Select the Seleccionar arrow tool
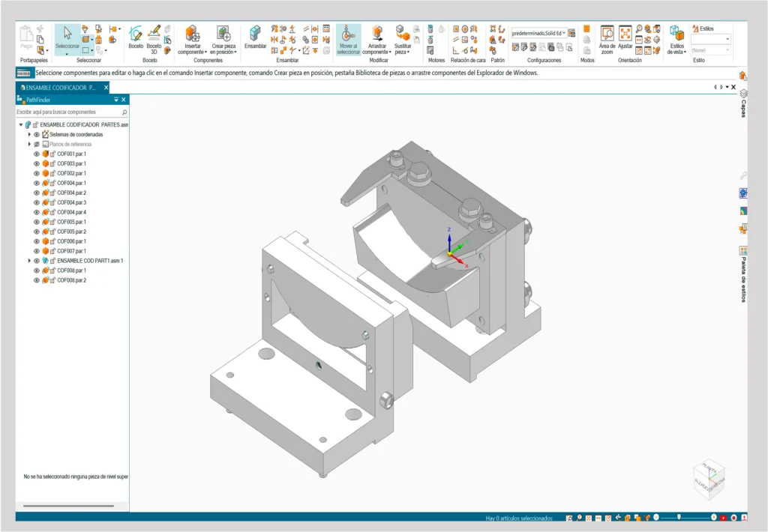 [x=67, y=37]
